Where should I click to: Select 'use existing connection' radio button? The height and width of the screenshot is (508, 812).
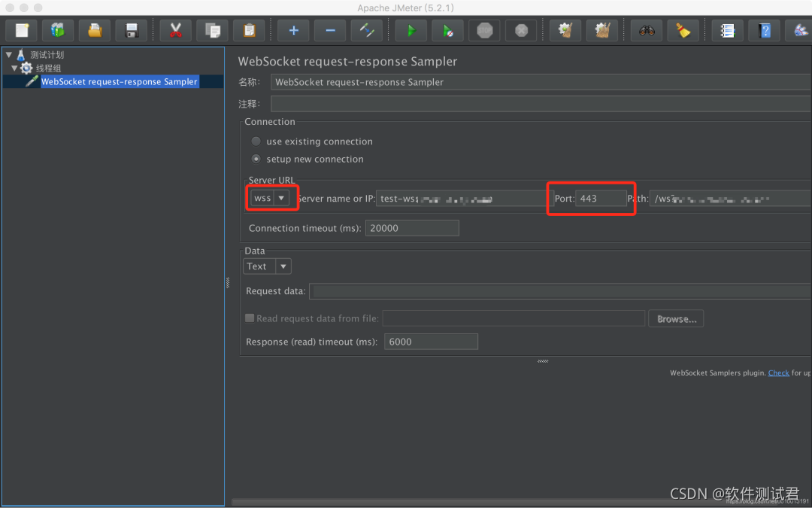click(256, 141)
